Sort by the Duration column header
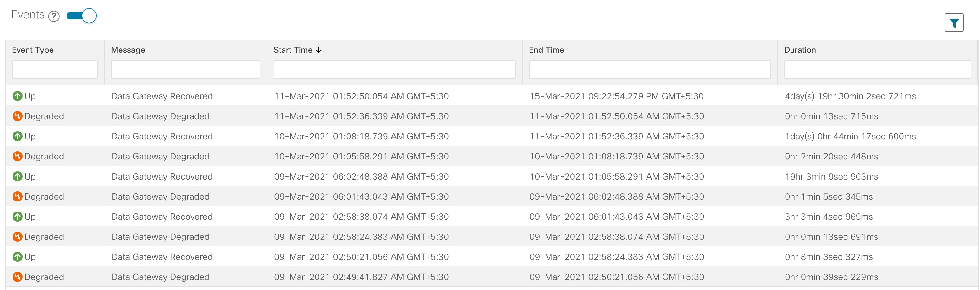The width and height of the screenshot is (980, 290). point(800,50)
